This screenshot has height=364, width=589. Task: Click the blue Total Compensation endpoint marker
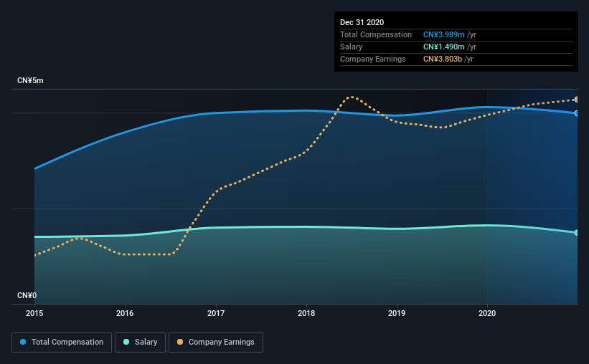tap(576, 113)
